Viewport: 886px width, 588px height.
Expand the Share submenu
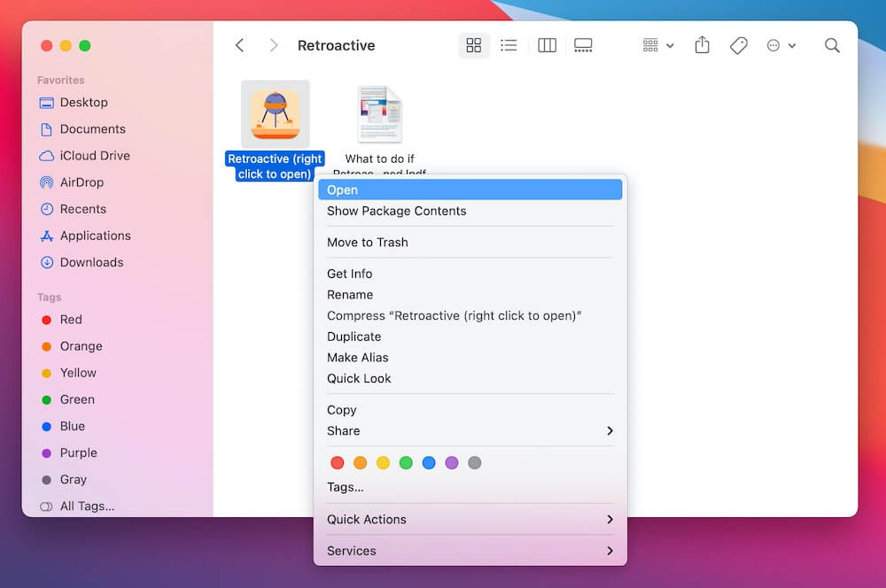click(x=470, y=430)
